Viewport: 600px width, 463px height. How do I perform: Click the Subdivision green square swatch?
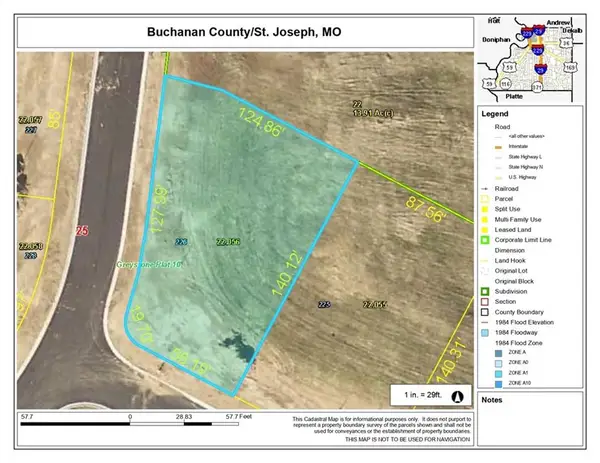(x=485, y=292)
